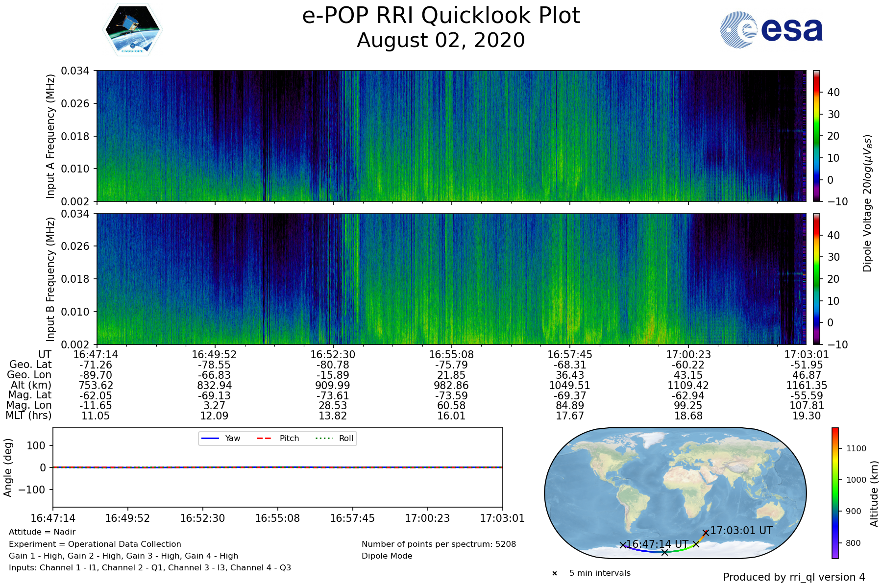Click inside the Input A frequency spectrogram
882x588 pixels.
[x=451, y=136]
